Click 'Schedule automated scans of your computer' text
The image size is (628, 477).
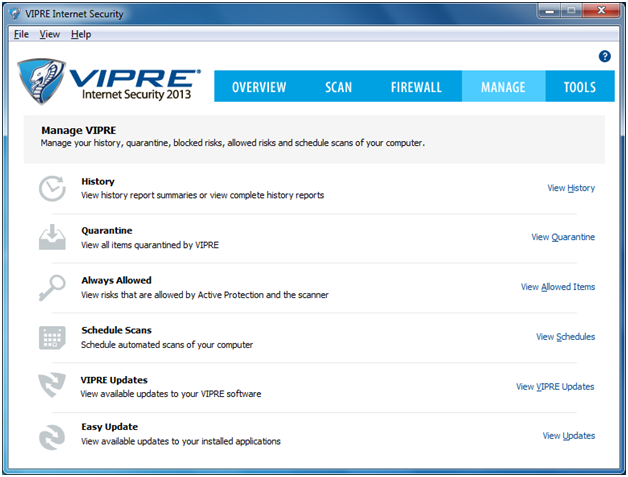click(167, 345)
